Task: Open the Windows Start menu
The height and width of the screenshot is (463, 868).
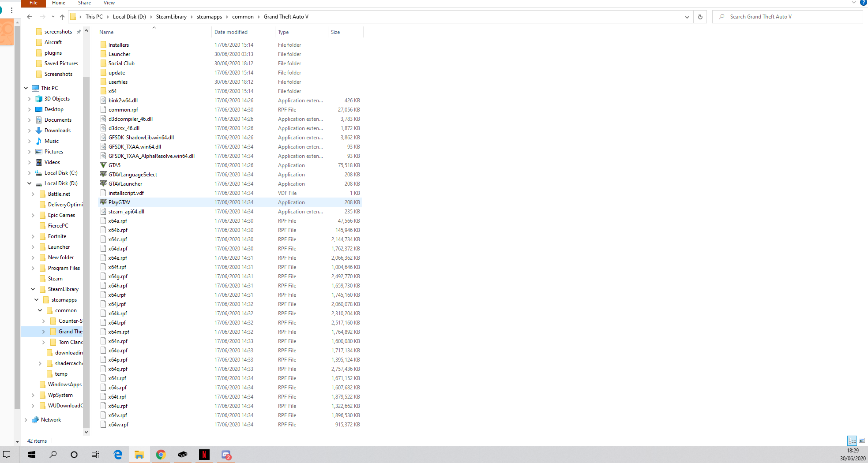Action: (32, 455)
